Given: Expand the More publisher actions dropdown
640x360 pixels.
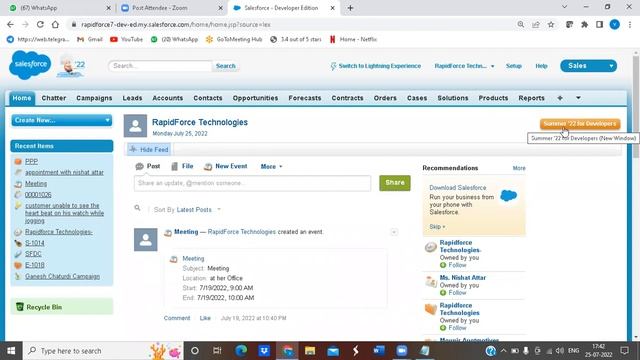Looking at the screenshot, I should (271, 167).
